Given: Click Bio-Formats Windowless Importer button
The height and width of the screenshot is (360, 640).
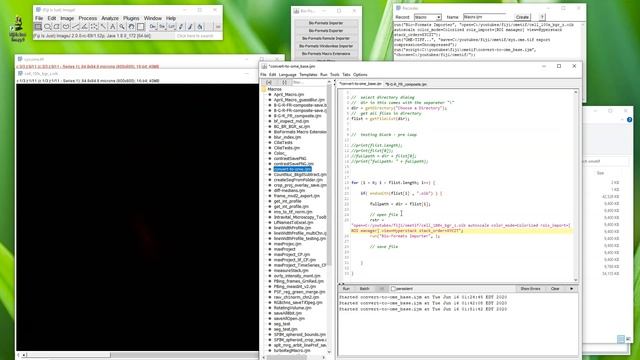Looking at the screenshot, I should [x=326, y=46].
